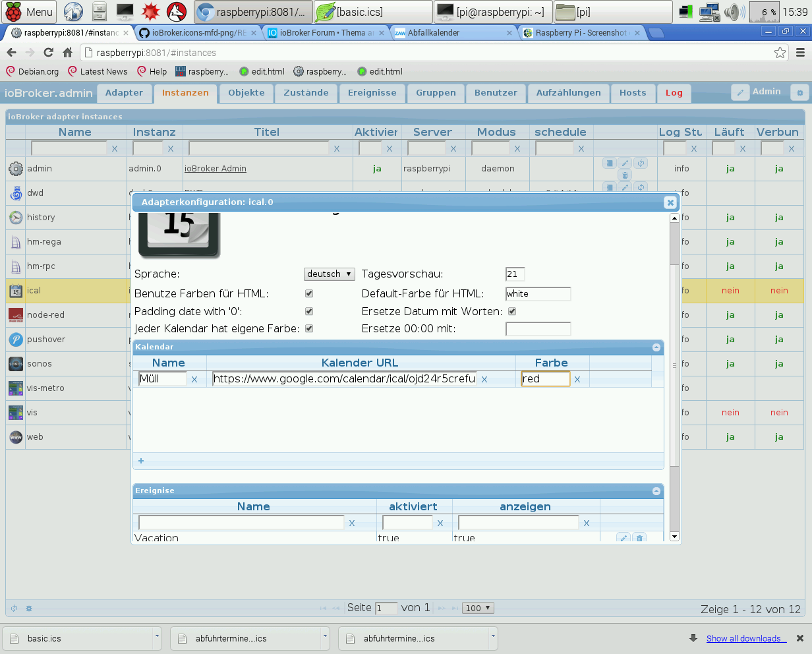Launch Mathematica red star icon
The image size is (812, 654).
(151, 12)
